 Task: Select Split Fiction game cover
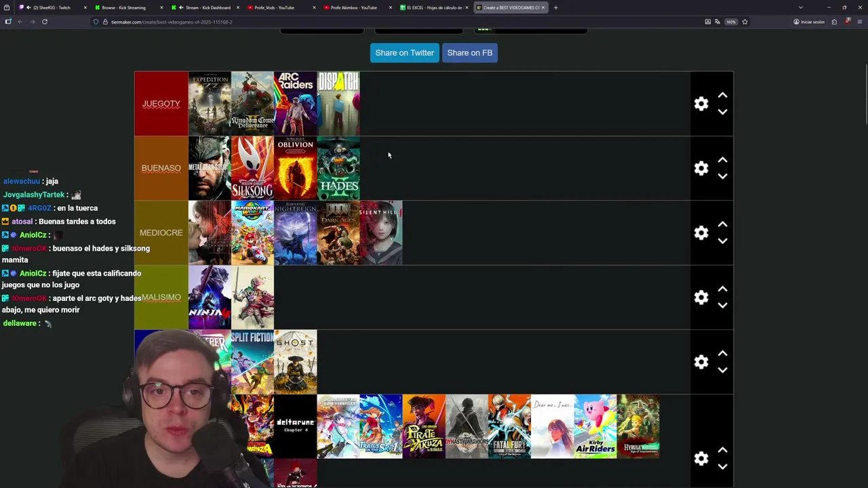click(x=252, y=362)
